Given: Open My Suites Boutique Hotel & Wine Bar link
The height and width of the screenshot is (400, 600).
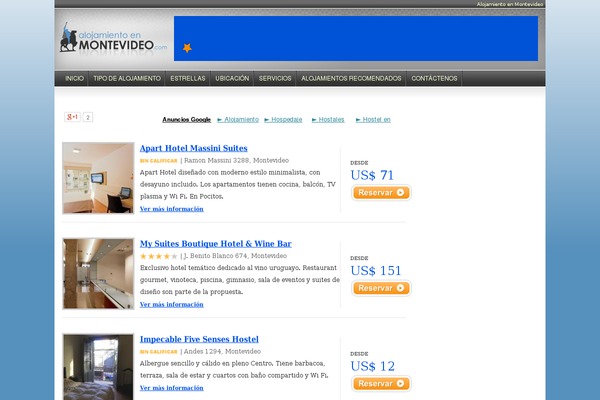Looking at the screenshot, I should [216, 244].
